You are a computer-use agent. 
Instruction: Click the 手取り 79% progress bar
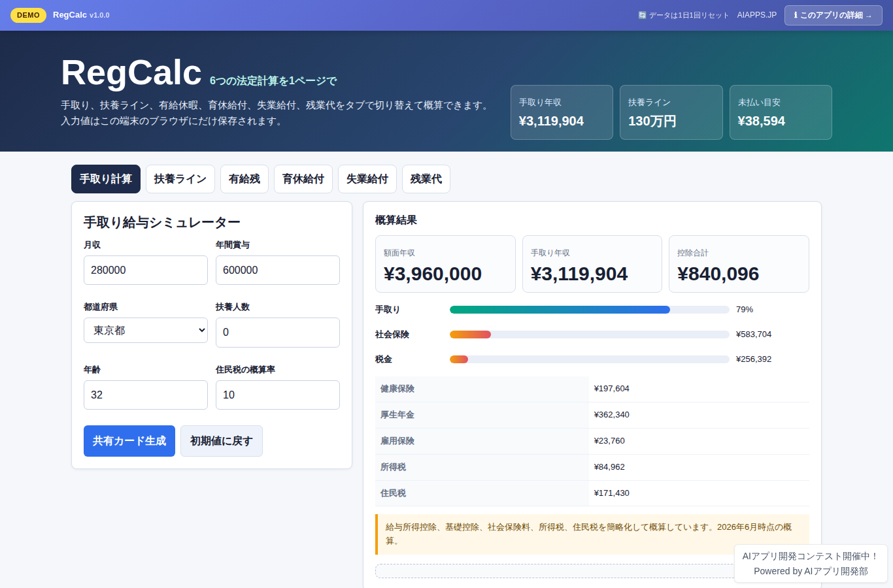click(590, 310)
